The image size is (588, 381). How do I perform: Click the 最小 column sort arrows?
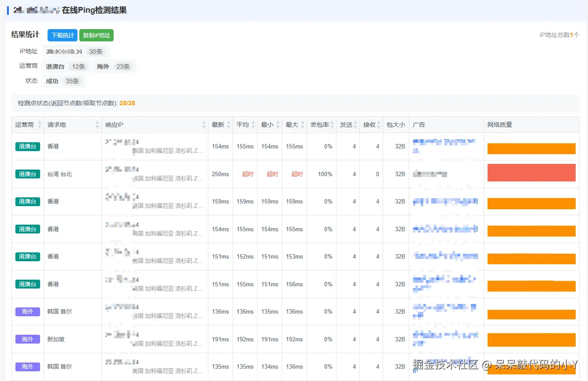click(x=278, y=125)
